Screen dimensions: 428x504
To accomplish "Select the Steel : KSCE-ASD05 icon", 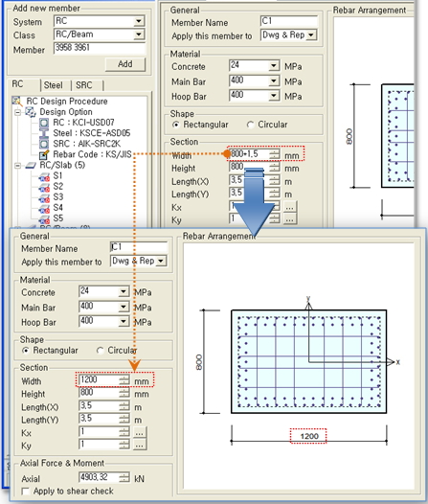I will tap(44, 133).
